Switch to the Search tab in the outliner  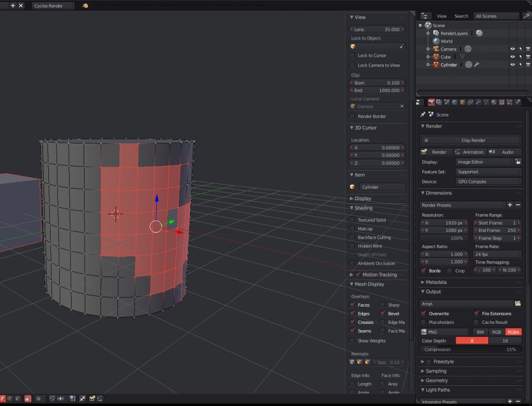coord(461,16)
